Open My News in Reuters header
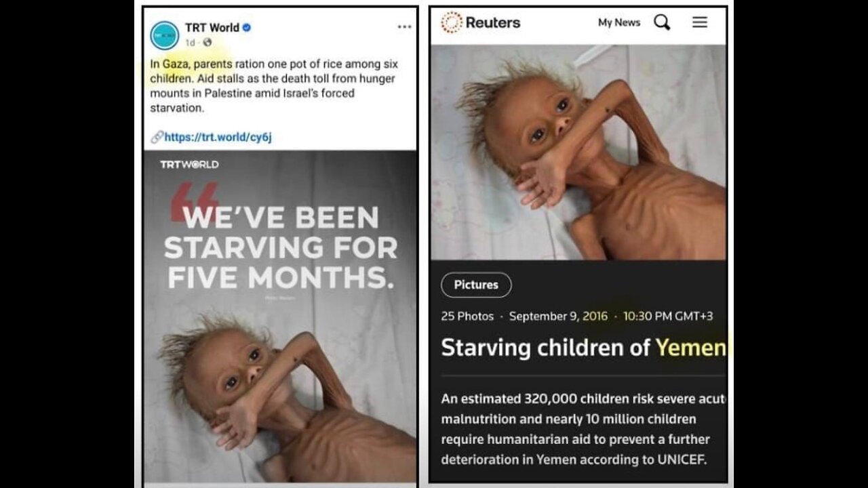 [x=619, y=22]
